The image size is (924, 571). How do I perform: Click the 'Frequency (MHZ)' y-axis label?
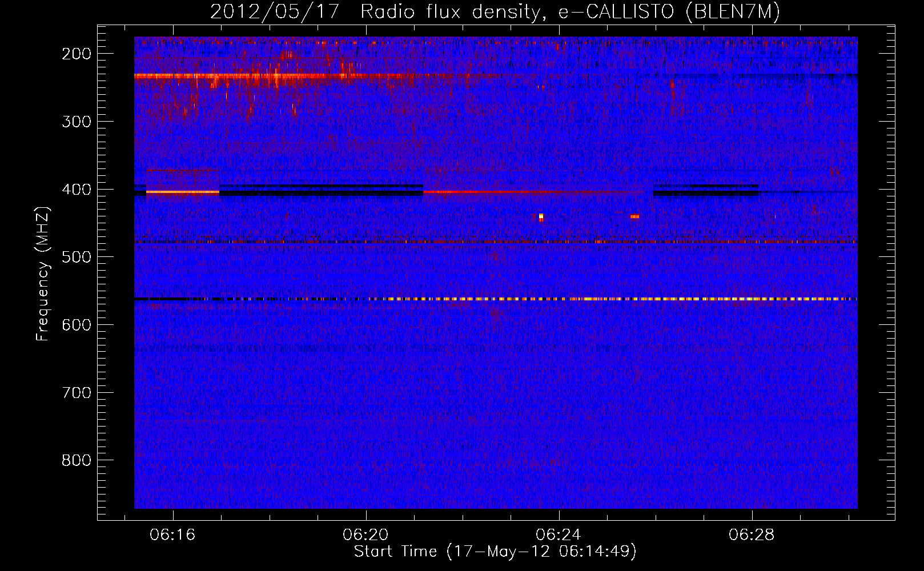[x=43, y=274]
